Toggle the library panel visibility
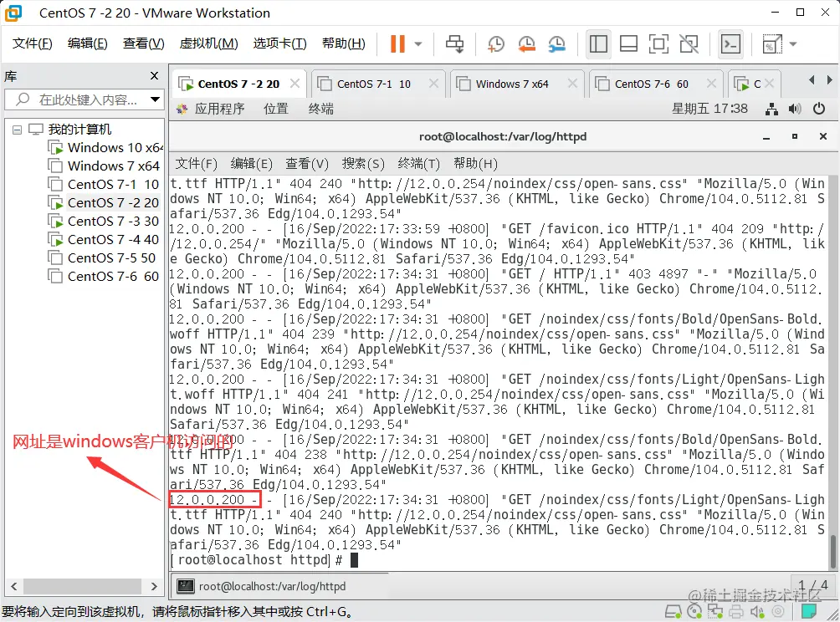 point(598,43)
